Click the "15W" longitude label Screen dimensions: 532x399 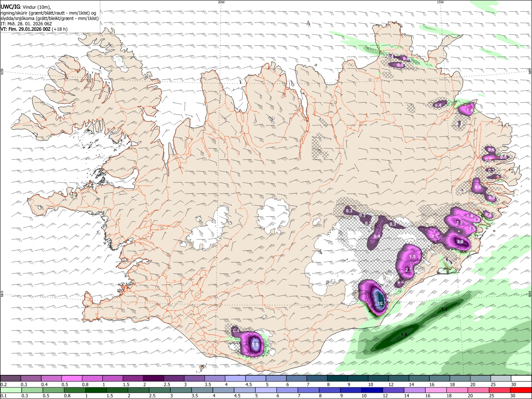440,2
